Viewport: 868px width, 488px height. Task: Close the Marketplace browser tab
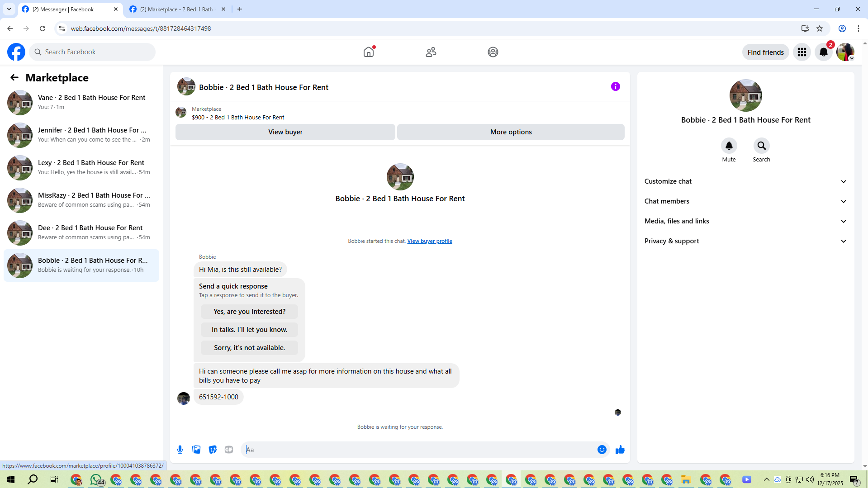(223, 9)
